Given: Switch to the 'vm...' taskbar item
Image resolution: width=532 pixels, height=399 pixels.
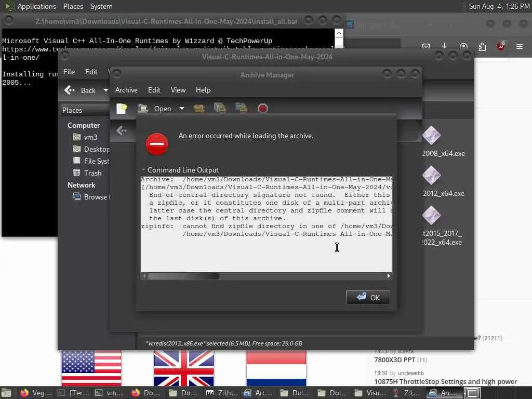Looking at the screenshot, I should [x=109, y=393].
